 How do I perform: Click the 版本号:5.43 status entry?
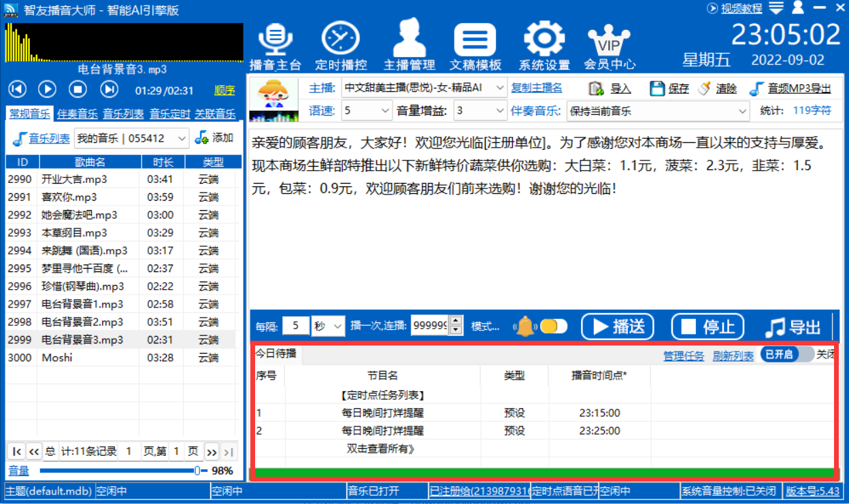point(813,490)
